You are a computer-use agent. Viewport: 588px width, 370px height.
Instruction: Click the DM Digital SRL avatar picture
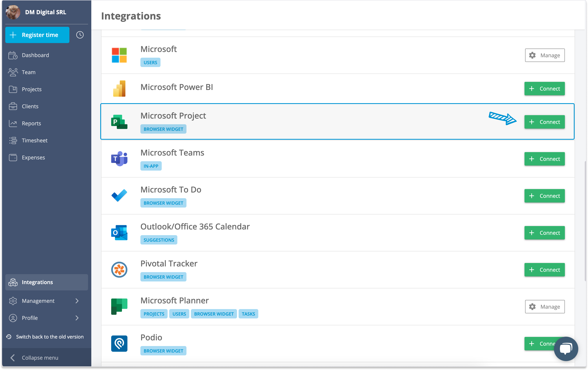click(13, 12)
